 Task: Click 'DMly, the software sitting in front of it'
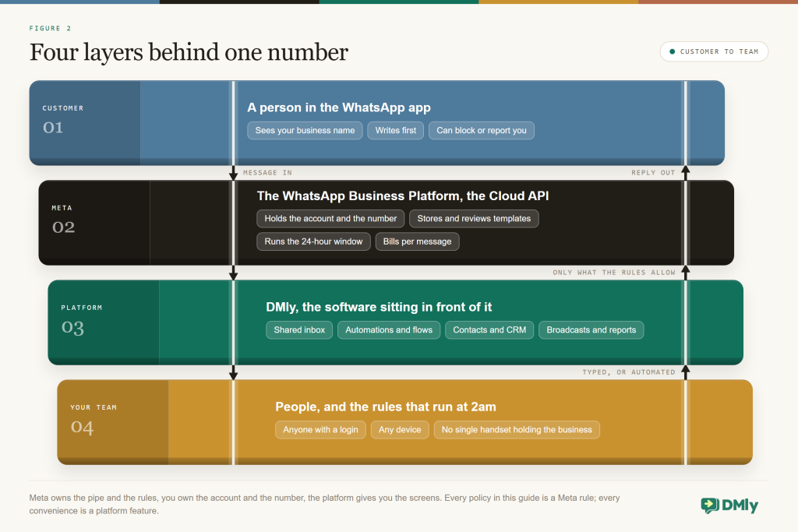pos(379,307)
